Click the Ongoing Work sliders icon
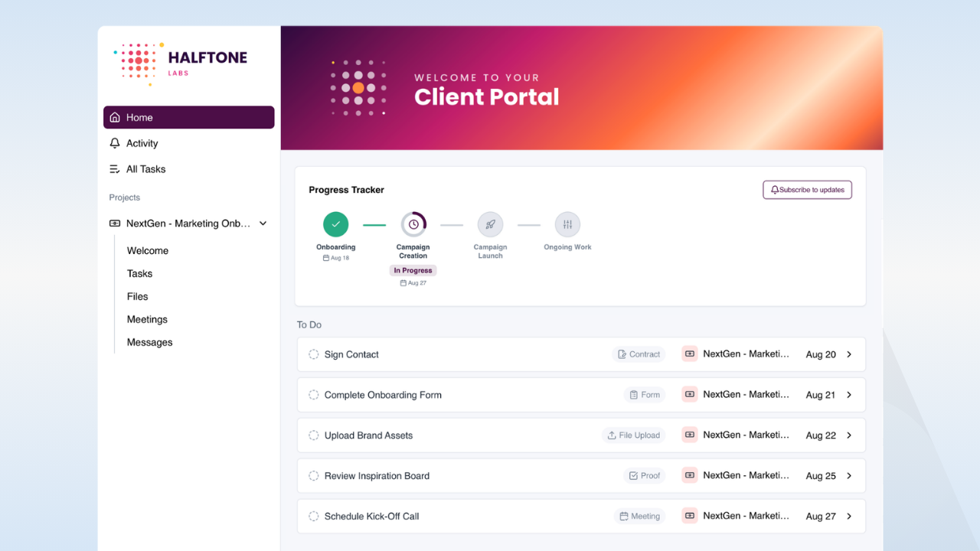980x551 pixels. 567,224
